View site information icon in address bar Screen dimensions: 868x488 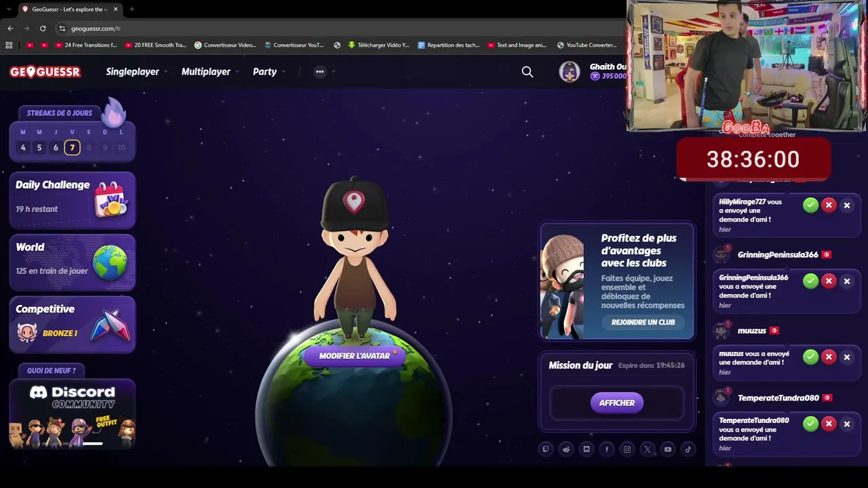coord(62,28)
